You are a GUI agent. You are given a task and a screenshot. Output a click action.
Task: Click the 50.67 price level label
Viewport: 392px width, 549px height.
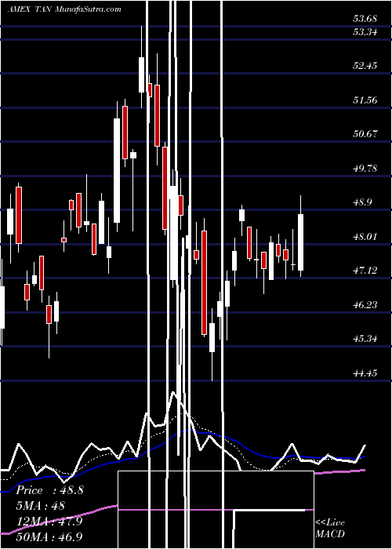click(x=365, y=134)
